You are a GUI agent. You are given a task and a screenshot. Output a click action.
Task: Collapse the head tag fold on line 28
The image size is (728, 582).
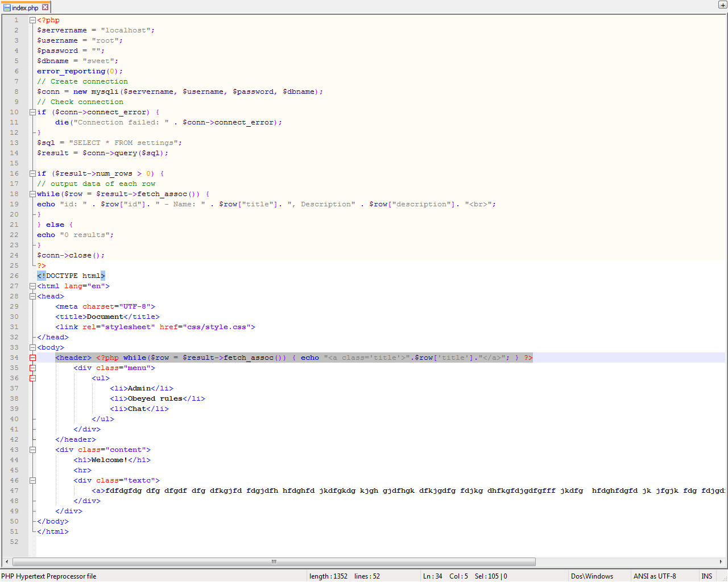pyautogui.click(x=32, y=296)
